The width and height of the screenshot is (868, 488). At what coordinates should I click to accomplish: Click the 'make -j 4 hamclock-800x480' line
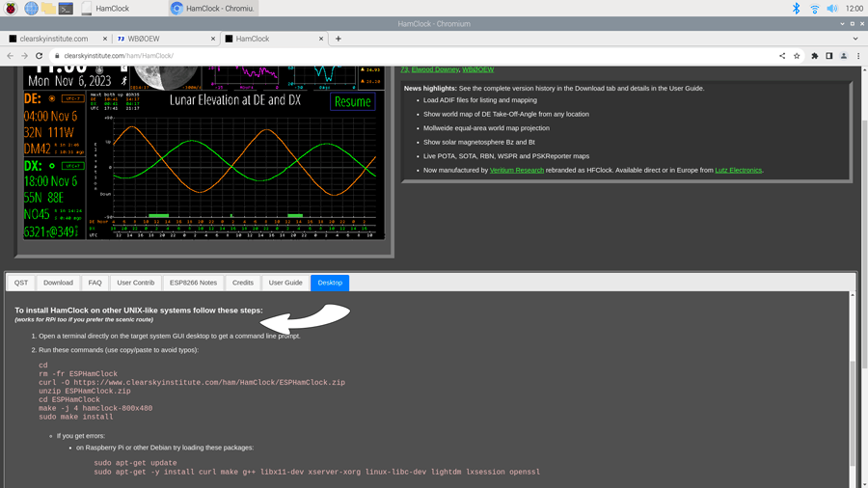[x=95, y=408]
